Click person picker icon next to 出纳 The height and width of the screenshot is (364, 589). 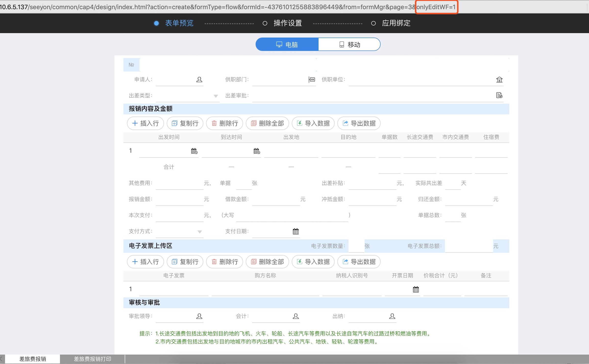(392, 316)
